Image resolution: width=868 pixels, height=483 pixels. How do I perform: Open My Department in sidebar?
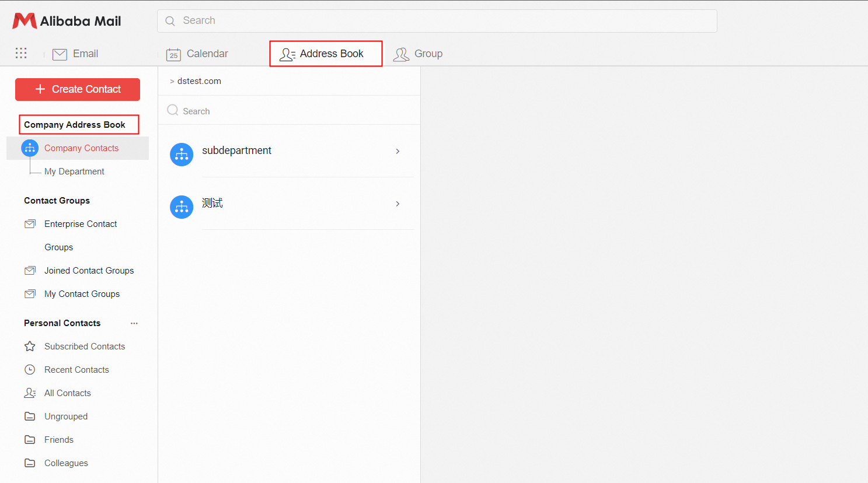[x=74, y=171]
